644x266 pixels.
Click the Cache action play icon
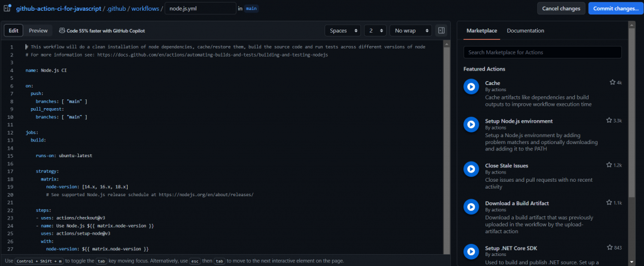pos(471,87)
